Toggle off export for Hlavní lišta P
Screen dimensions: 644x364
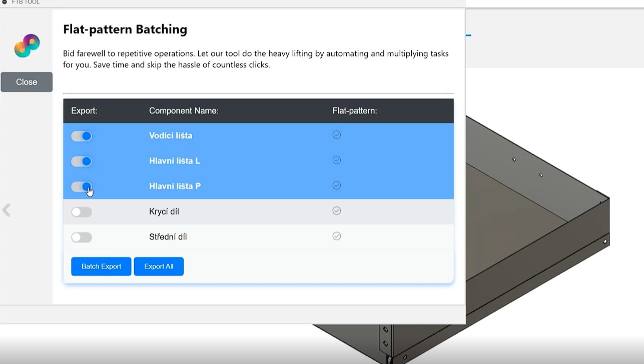pos(82,186)
